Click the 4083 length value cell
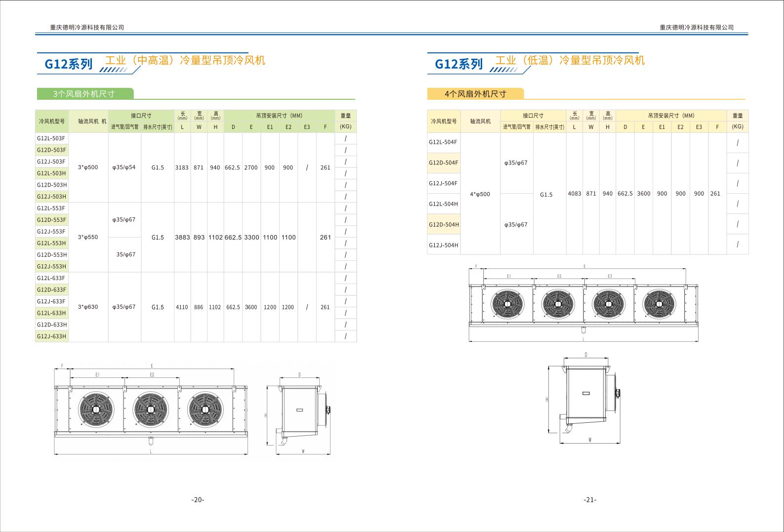Image resolution: width=784 pixels, height=532 pixels. [x=574, y=194]
